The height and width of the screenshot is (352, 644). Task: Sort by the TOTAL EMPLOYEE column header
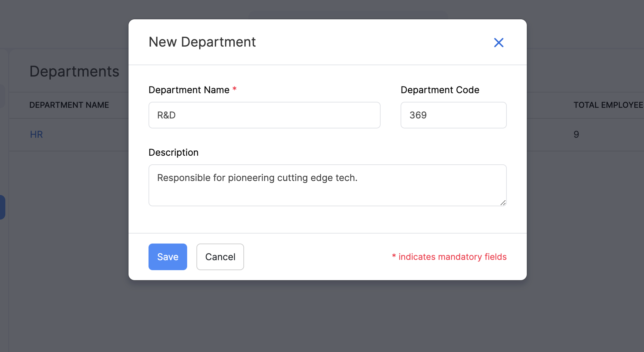607,105
